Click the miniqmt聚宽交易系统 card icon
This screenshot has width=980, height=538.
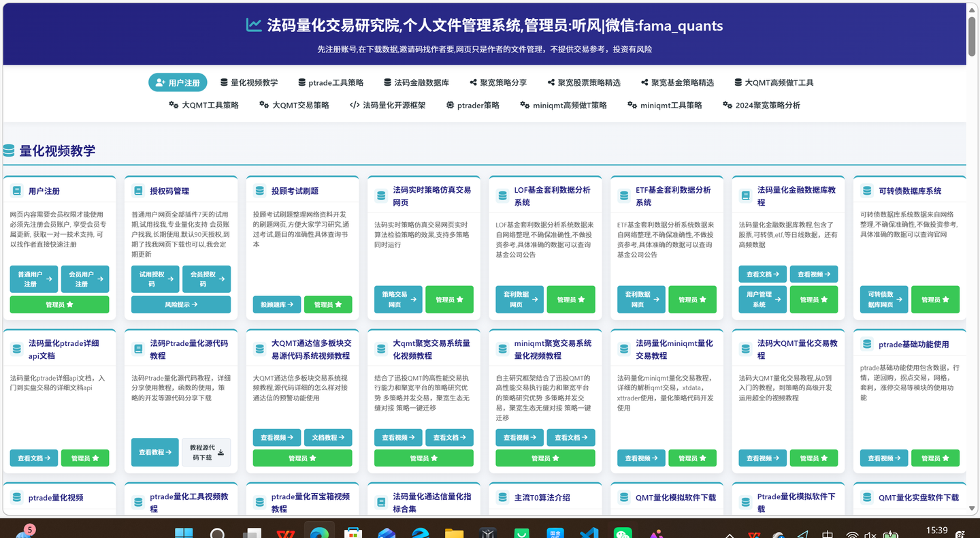503,349
